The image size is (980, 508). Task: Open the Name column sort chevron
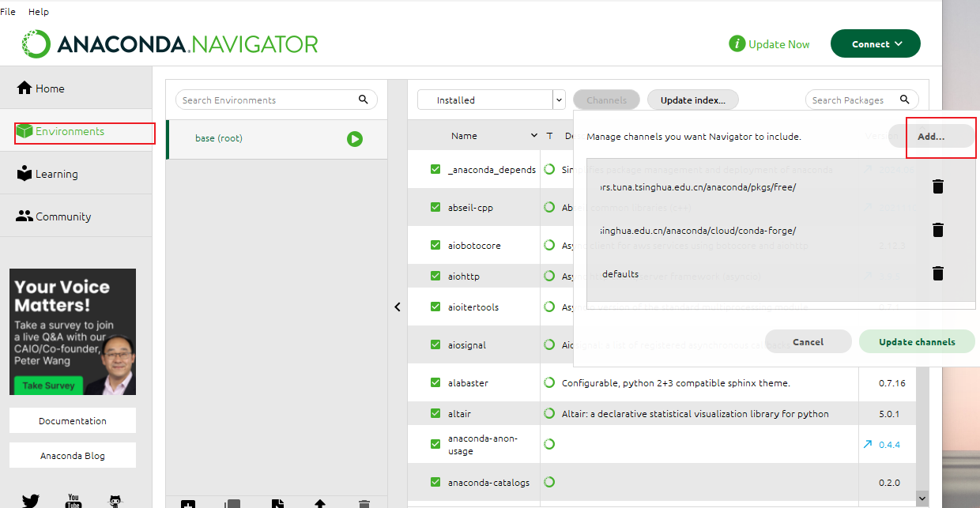click(534, 136)
